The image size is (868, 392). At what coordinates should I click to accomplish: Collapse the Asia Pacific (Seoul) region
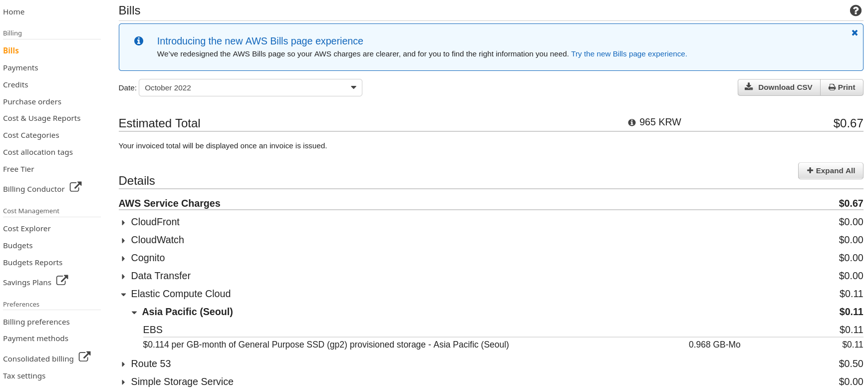pyautogui.click(x=134, y=312)
